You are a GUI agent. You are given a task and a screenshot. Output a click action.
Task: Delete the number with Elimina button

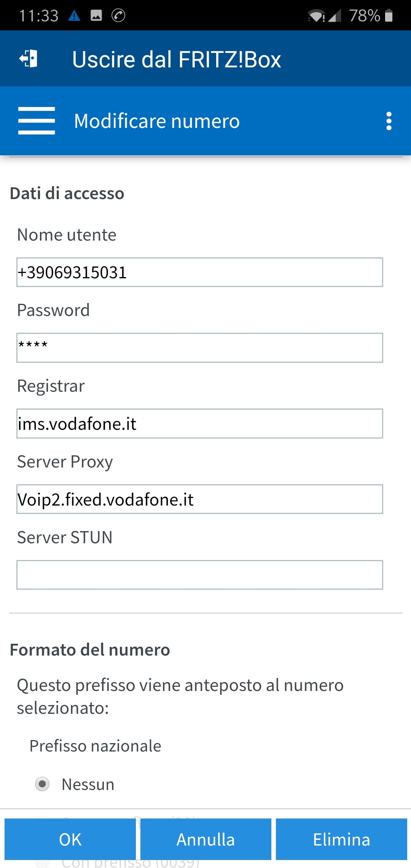(341, 839)
